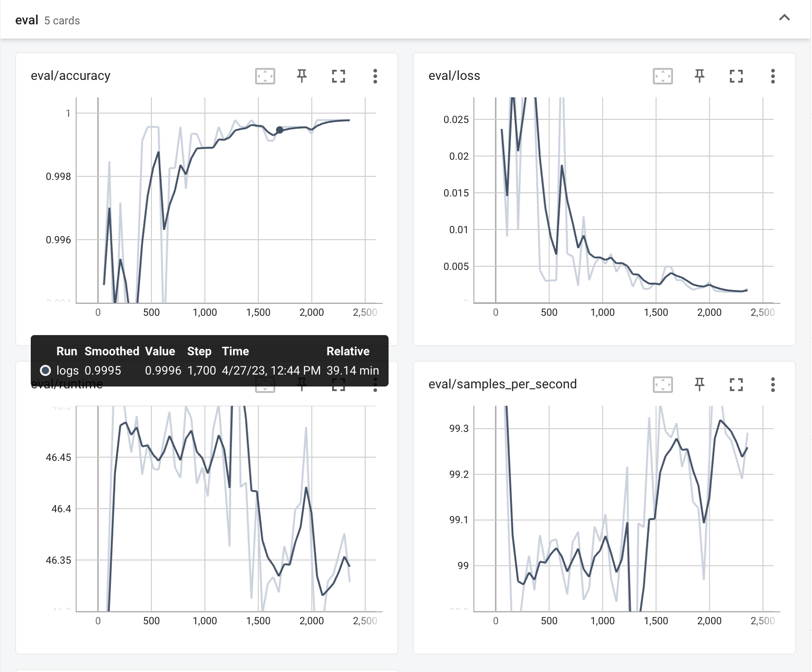Image resolution: width=812 pixels, height=672 pixels.
Task: Click the 'logs' run name in tooltip
Action: 67,370
